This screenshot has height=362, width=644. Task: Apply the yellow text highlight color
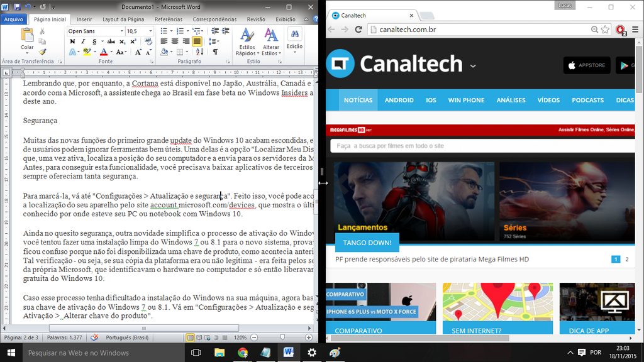click(x=87, y=52)
